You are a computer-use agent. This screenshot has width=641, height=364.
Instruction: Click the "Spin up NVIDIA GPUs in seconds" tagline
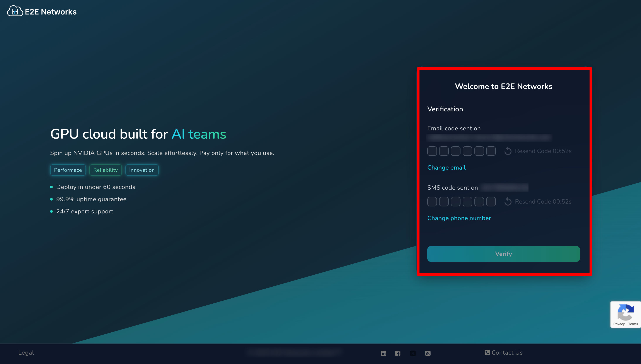coord(162,153)
